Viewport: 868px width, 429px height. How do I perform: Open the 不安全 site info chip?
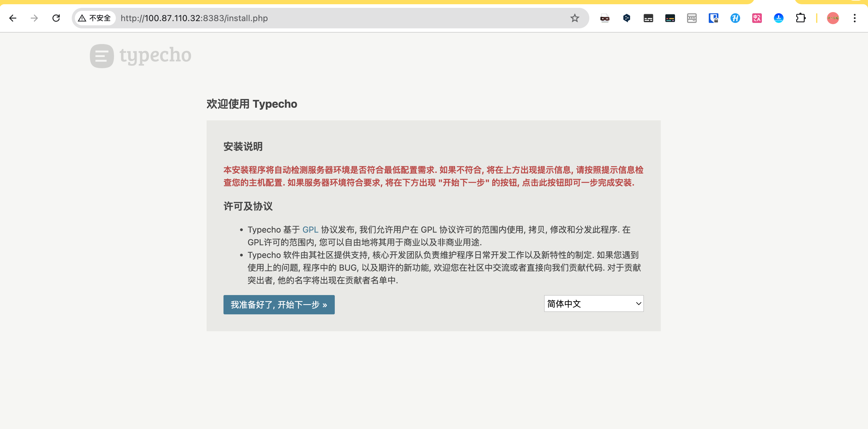click(x=95, y=18)
